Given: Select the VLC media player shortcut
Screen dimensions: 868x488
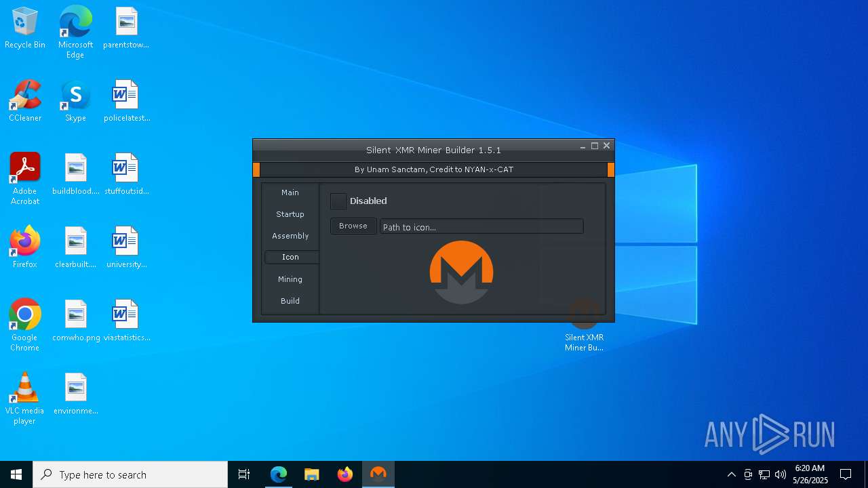Looking at the screenshot, I should [x=25, y=399].
